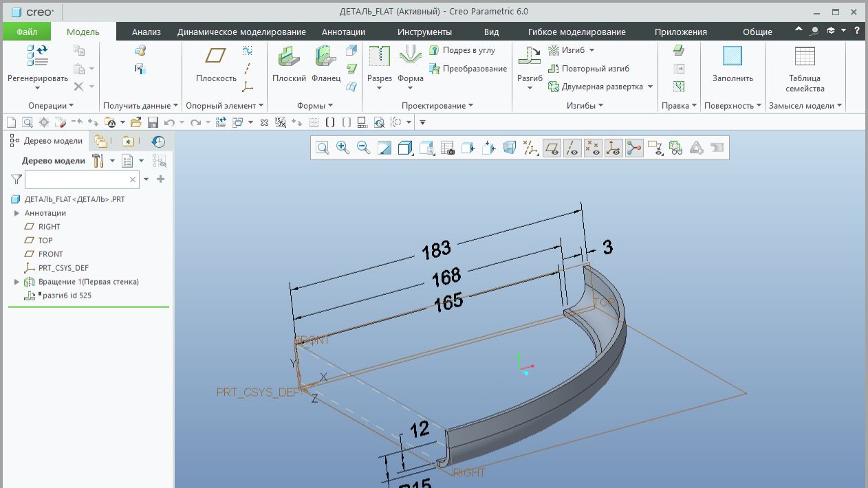Switch to the Анализ ribbon tab
Screen dimensions: 868x488
(146, 32)
